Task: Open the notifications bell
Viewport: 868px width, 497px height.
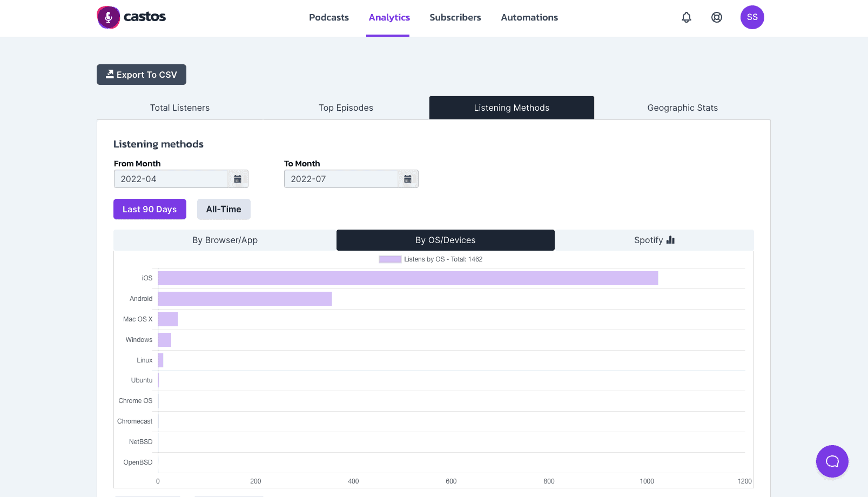Action: click(x=687, y=17)
